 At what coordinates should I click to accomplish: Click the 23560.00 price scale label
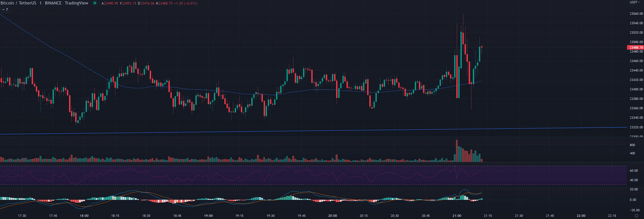click(x=636, y=14)
